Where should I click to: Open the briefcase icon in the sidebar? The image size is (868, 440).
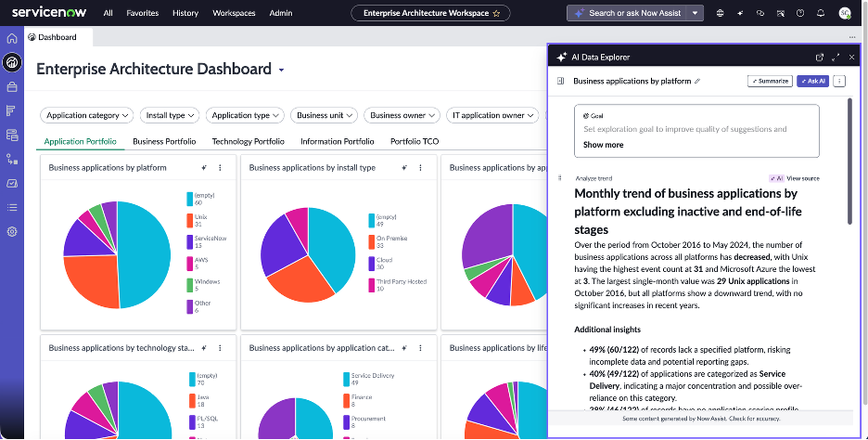[12, 87]
